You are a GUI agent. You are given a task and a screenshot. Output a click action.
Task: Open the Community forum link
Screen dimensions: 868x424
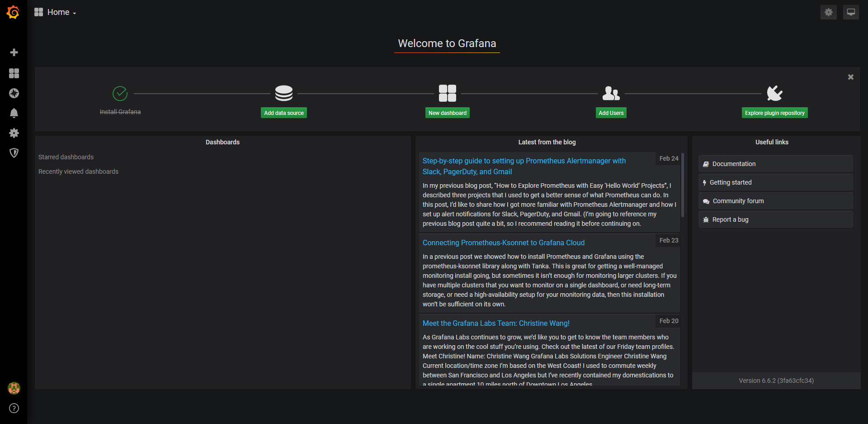pyautogui.click(x=776, y=201)
